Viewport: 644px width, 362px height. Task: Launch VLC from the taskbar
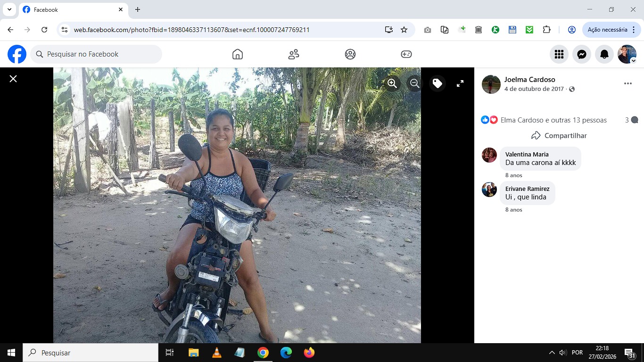click(x=216, y=353)
